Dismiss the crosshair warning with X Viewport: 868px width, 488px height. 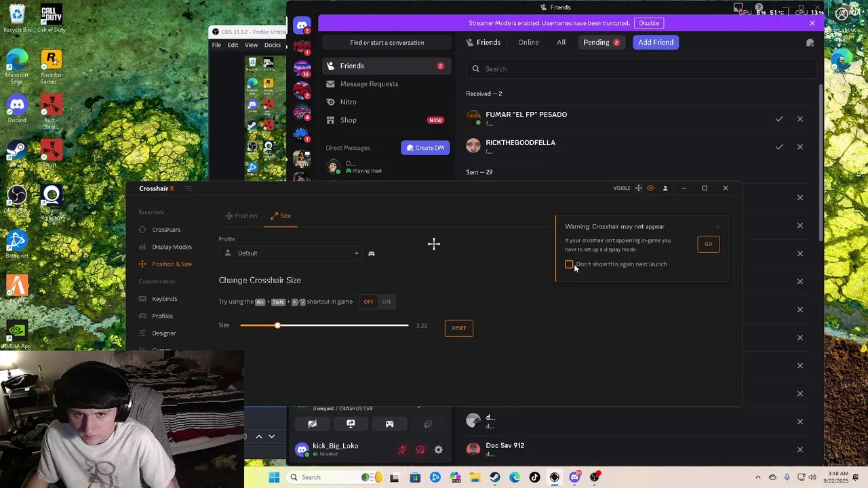coord(717,227)
